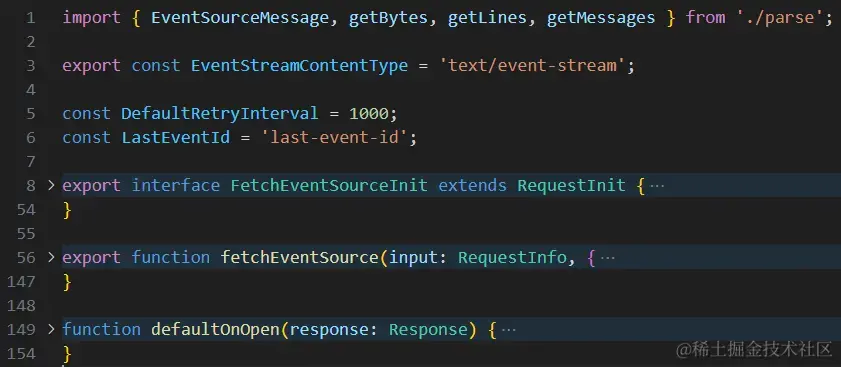Click the 'import' keyword on line 1
Screen dimensions: 841x367
click(92, 18)
